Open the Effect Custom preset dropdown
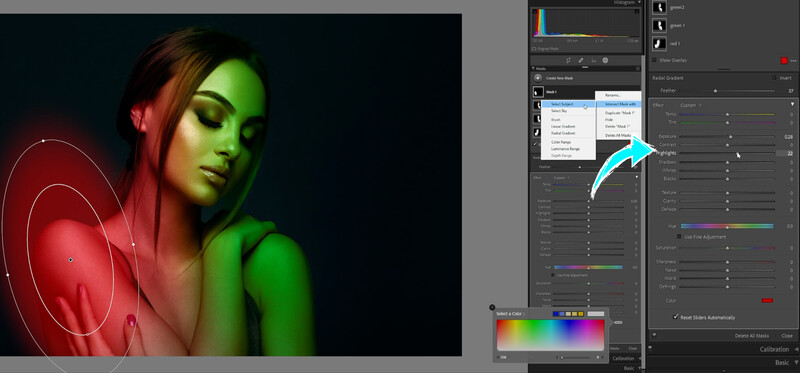 [x=690, y=105]
